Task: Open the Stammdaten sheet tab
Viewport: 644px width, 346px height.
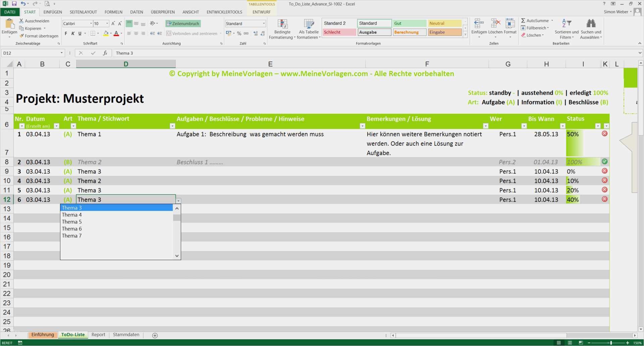Action: click(126, 335)
